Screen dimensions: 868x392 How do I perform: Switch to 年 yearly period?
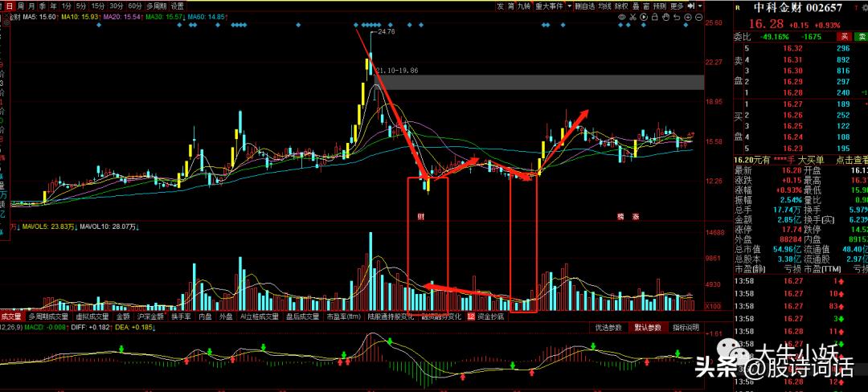click(x=53, y=6)
